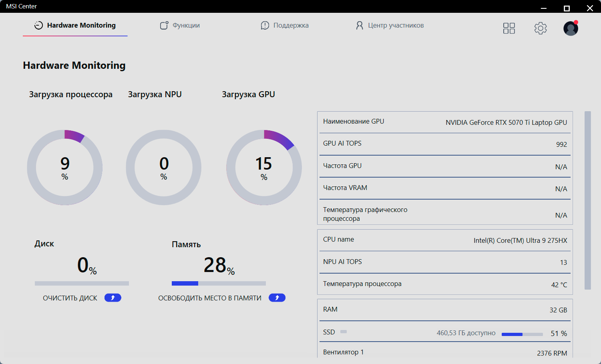Image resolution: width=601 pixels, height=364 pixels.
Task: Maximize the MSI Center window
Action: pos(567,8)
